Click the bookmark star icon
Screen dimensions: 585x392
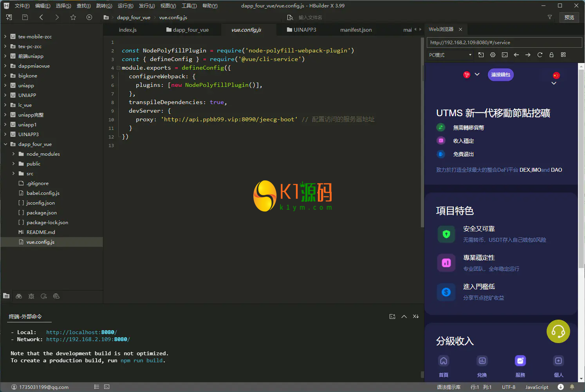[x=73, y=17]
